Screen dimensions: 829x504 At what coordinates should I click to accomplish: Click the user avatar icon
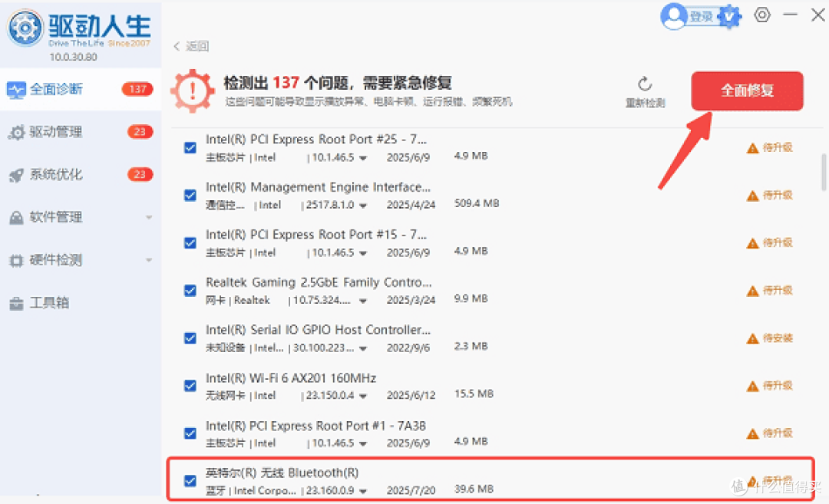point(674,16)
